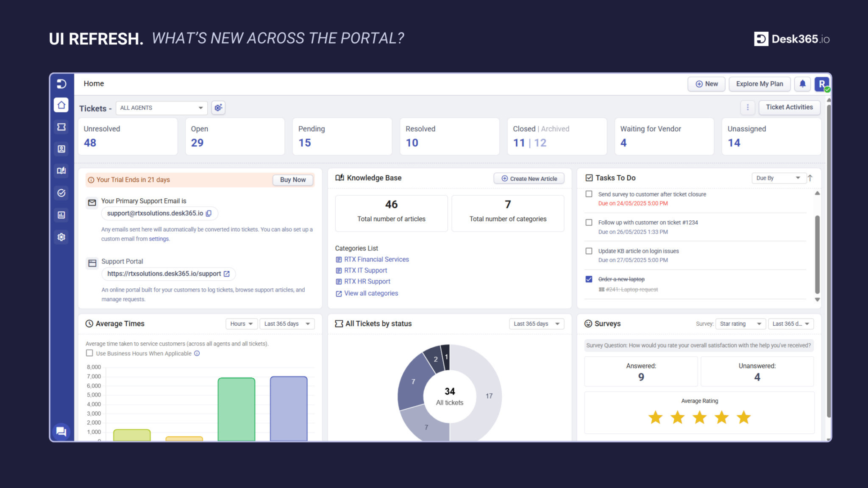
Task: Select the Tasks checkmark icon in sidebar
Action: (61, 193)
